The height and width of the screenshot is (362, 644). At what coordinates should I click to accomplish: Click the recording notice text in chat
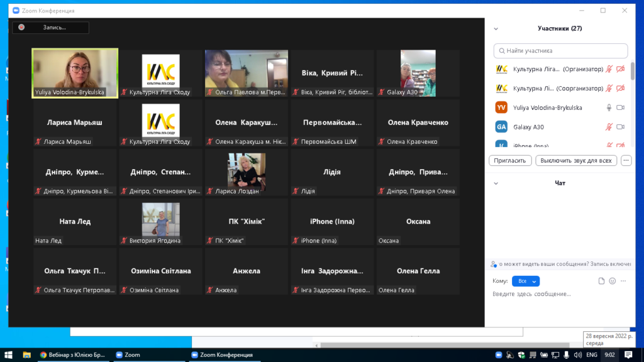565,265
